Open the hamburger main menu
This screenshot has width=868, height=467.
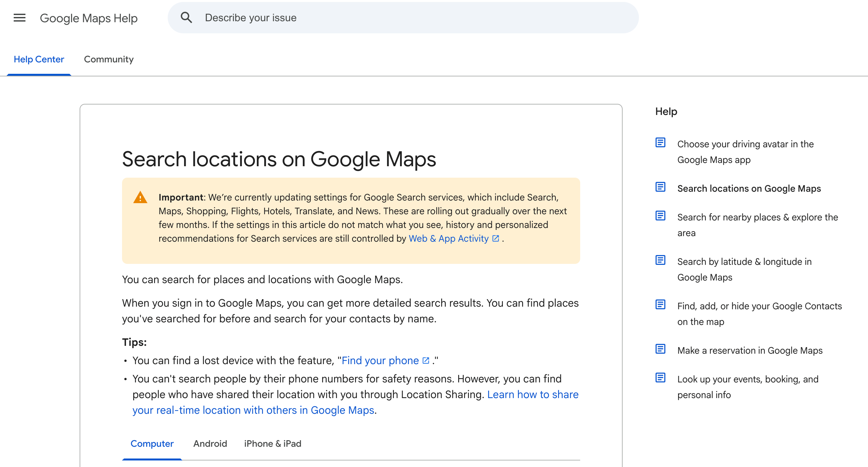point(20,18)
